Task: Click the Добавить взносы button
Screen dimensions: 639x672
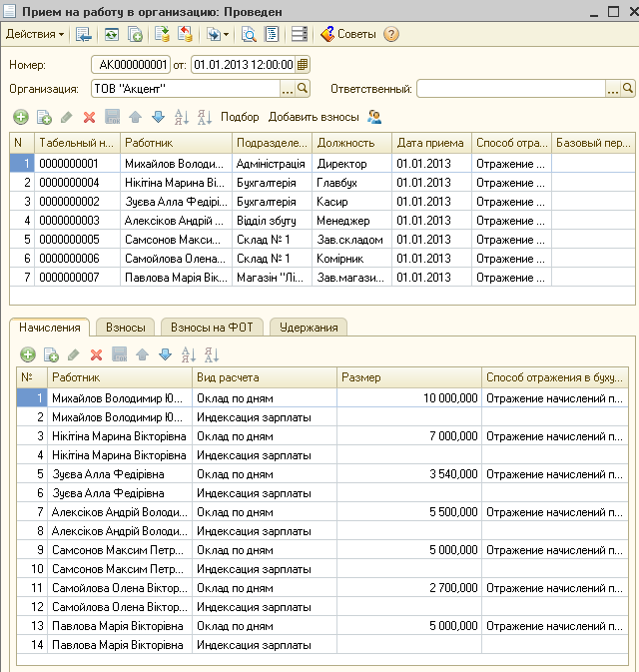Action: (x=314, y=117)
